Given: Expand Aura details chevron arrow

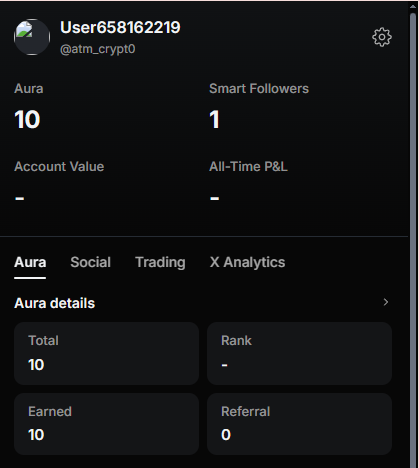Looking at the screenshot, I should click(386, 302).
